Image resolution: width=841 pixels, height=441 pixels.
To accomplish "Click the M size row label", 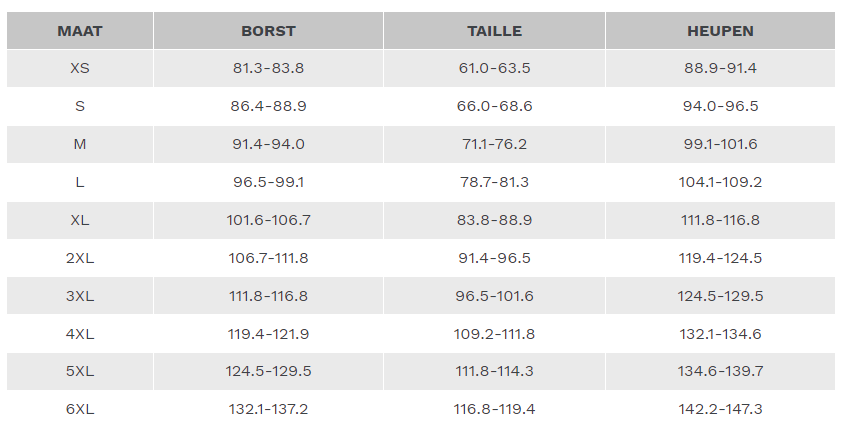I will (80, 144).
